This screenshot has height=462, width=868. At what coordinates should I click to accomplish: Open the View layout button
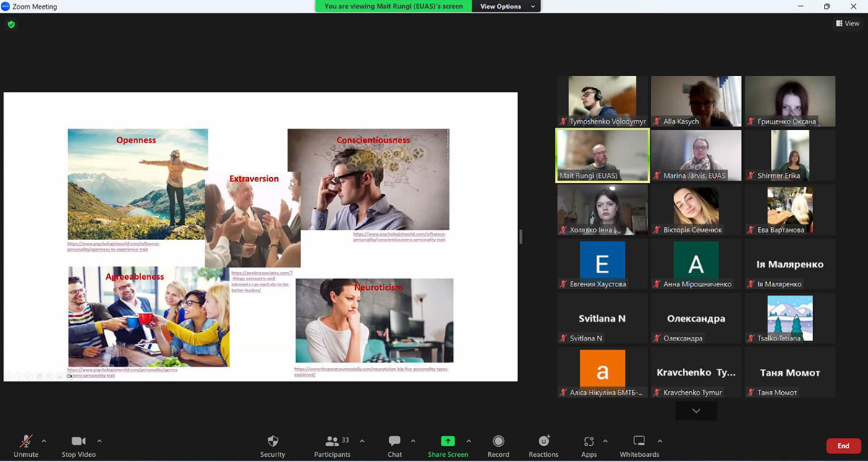(848, 23)
